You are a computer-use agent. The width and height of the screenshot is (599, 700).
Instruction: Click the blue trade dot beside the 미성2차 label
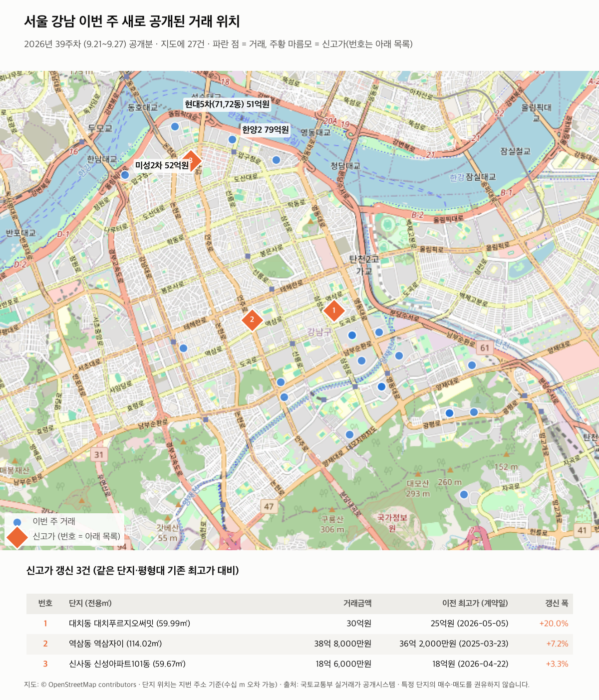pyautogui.click(x=125, y=175)
